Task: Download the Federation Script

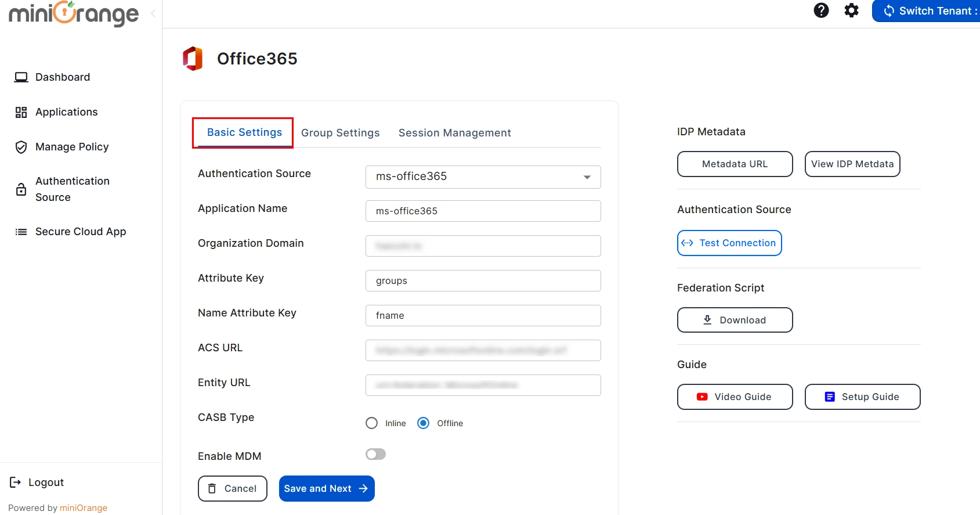Action: (x=735, y=320)
